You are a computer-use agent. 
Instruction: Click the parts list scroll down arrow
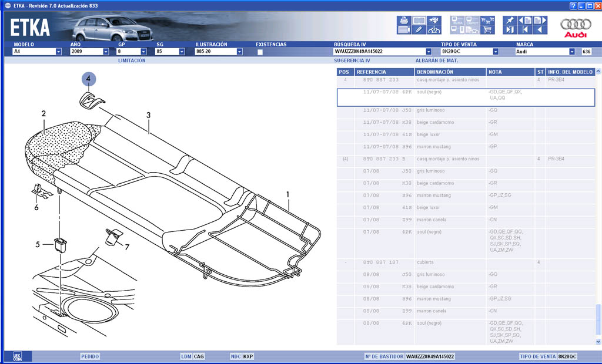598,341
